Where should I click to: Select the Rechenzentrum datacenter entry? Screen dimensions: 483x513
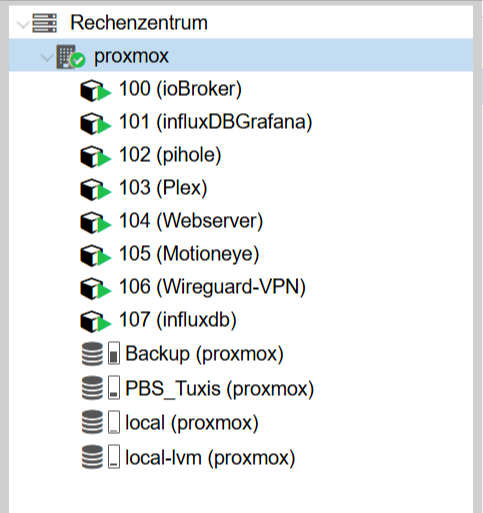point(139,23)
